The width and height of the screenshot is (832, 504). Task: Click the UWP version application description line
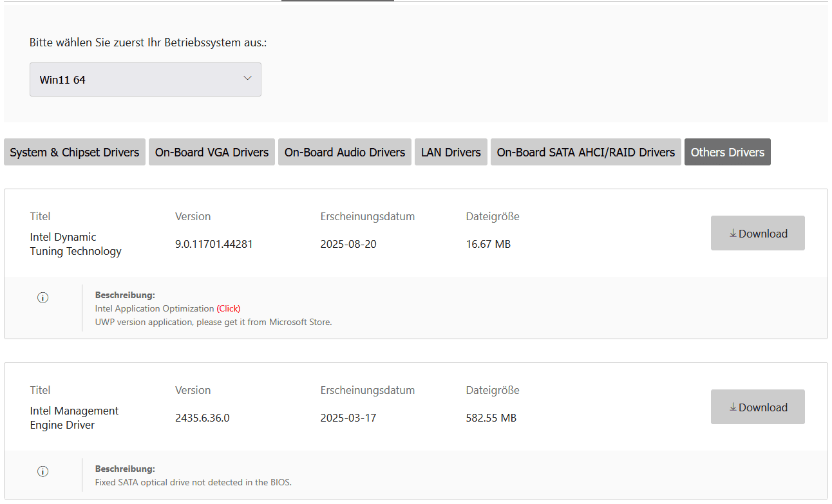[213, 322]
